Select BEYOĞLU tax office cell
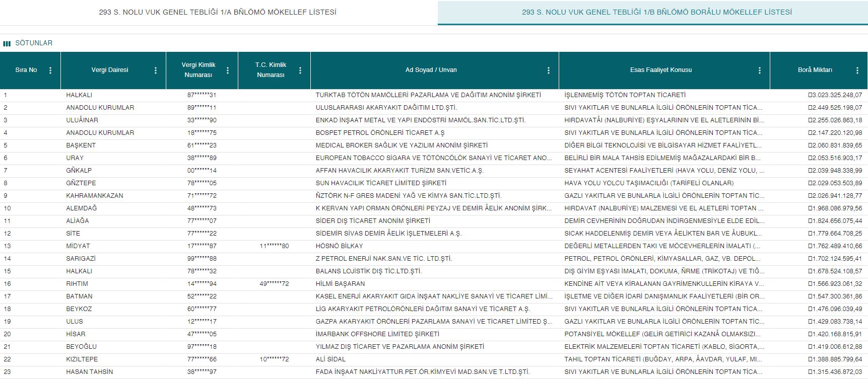Viewport: 868px width, 379px height. (81, 347)
